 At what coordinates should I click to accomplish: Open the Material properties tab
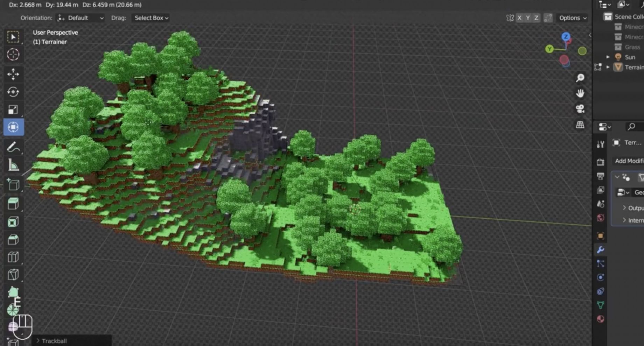click(601, 319)
